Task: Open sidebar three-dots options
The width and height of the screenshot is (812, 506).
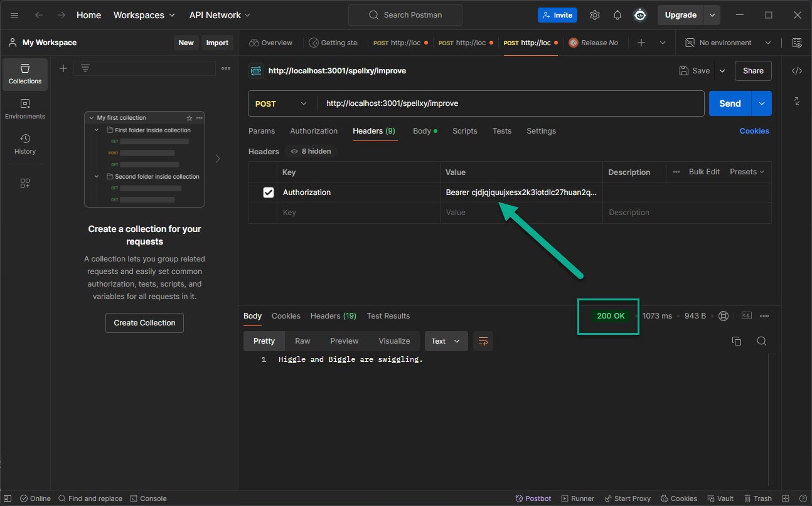Action: click(x=226, y=68)
